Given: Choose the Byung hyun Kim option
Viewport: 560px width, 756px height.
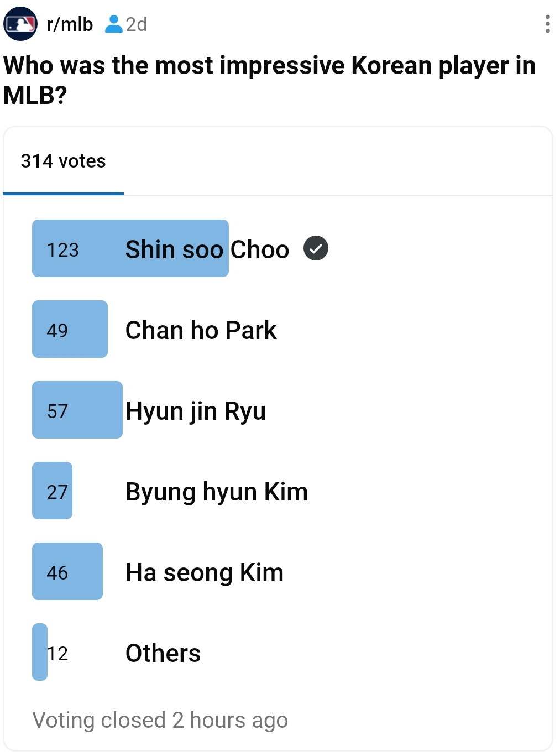Looking at the screenshot, I should [216, 492].
